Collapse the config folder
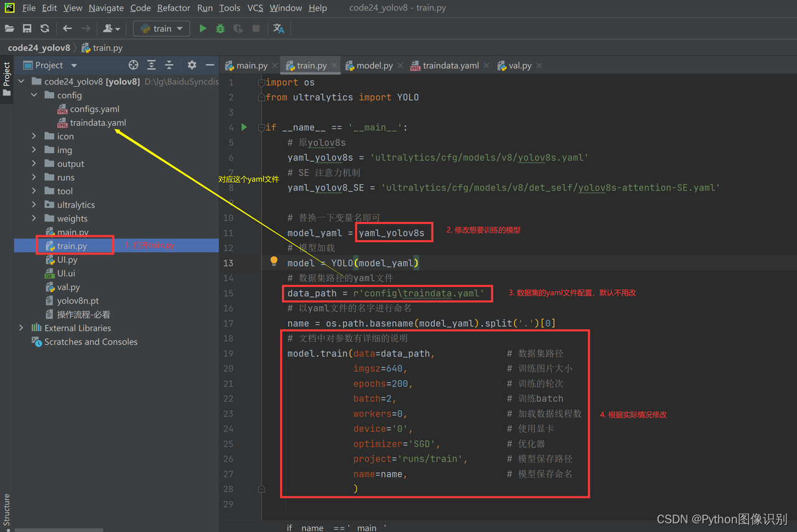 coord(34,95)
